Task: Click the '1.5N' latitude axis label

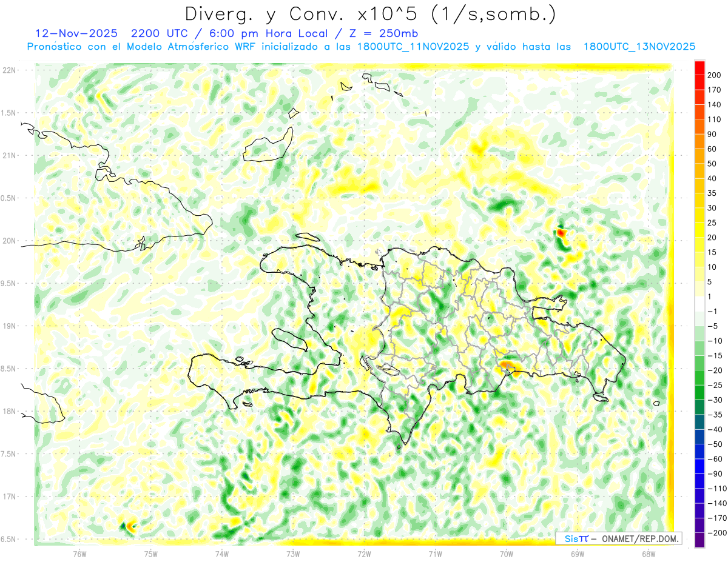Action: [x=9, y=113]
